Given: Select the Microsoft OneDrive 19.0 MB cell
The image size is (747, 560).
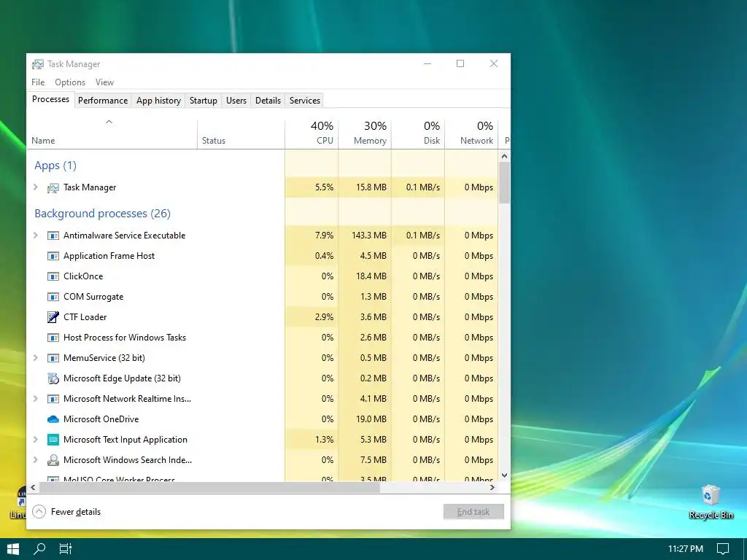Looking at the screenshot, I should pyautogui.click(x=365, y=419).
